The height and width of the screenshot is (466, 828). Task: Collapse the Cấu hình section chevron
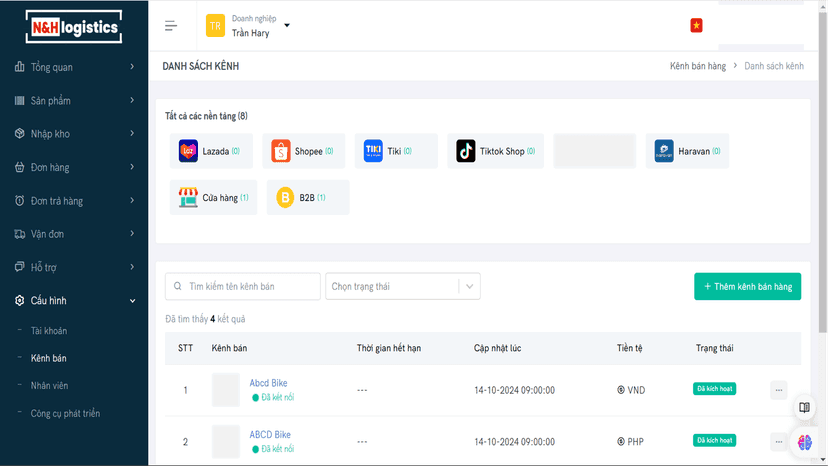click(132, 301)
